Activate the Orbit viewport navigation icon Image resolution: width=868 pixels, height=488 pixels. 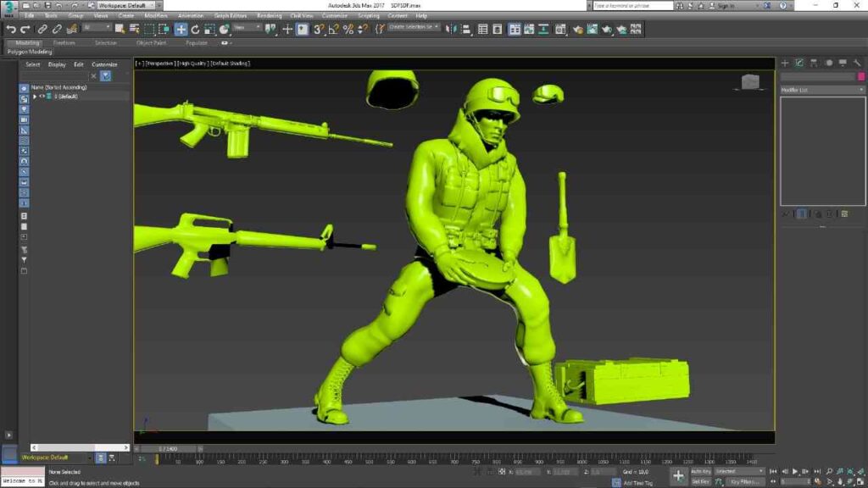coord(849,481)
